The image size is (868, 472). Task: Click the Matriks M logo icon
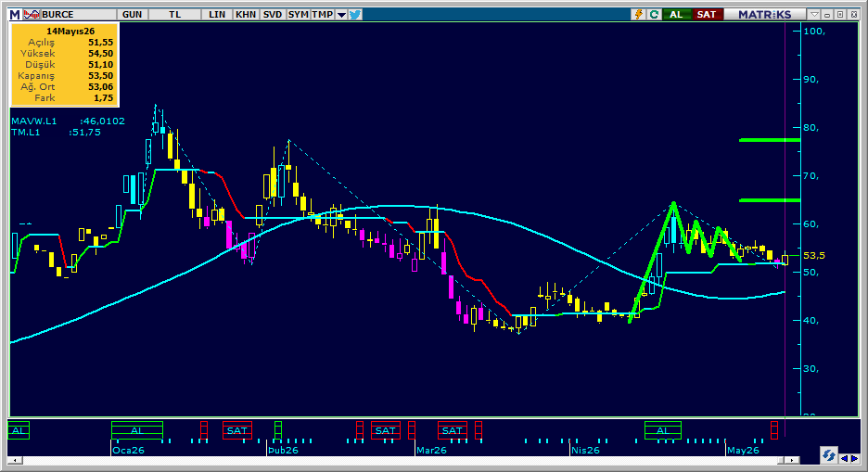click(15, 15)
